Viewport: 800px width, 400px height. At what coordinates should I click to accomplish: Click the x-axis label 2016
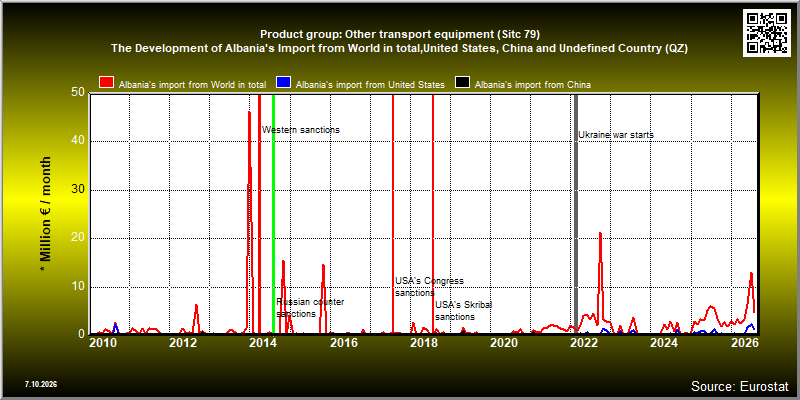343,343
